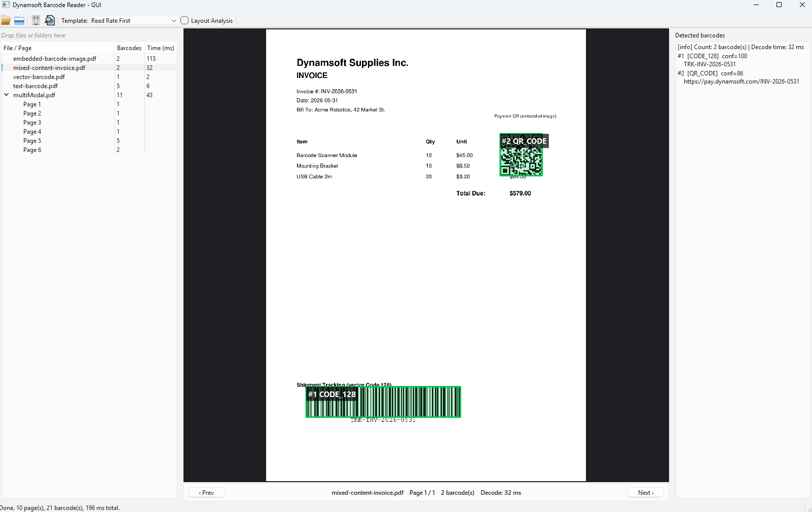Click the Drop files or folders here hint

[33, 35]
